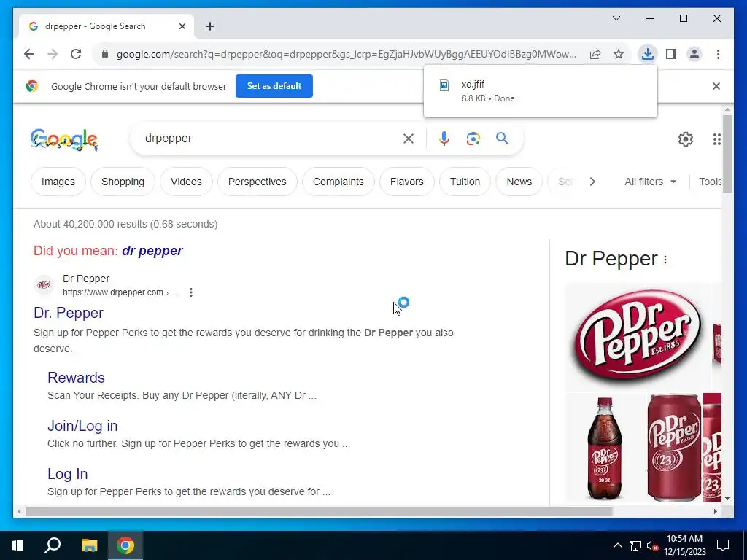This screenshot has width=747, height=560.
Task: Open Windows taskbar search
Action: tap(53, 545)
